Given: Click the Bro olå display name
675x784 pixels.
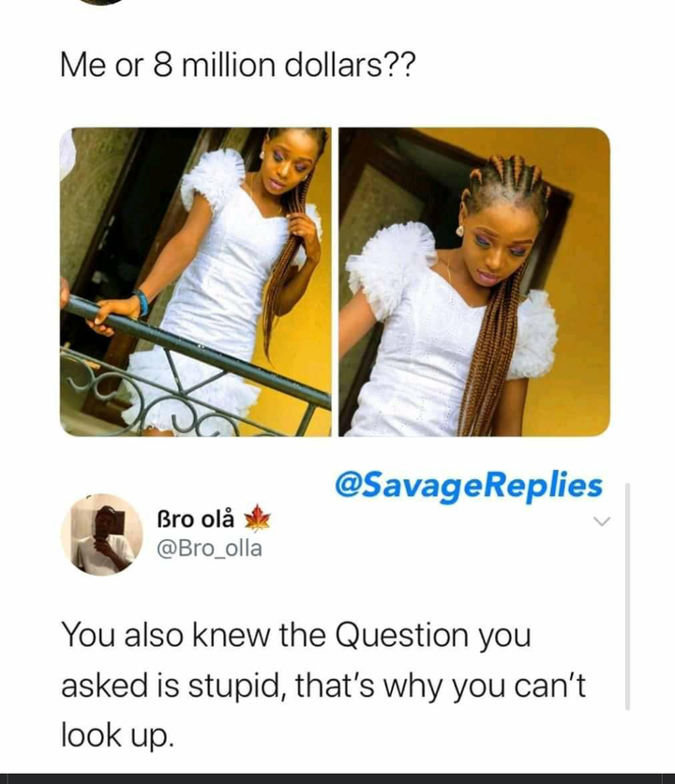Looking at the screenshot, I should [x=196, y=519].
